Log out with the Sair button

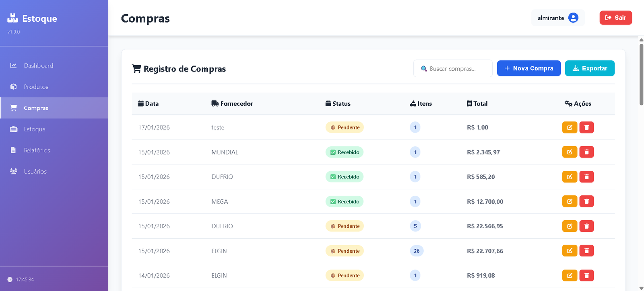click(616, 18)
